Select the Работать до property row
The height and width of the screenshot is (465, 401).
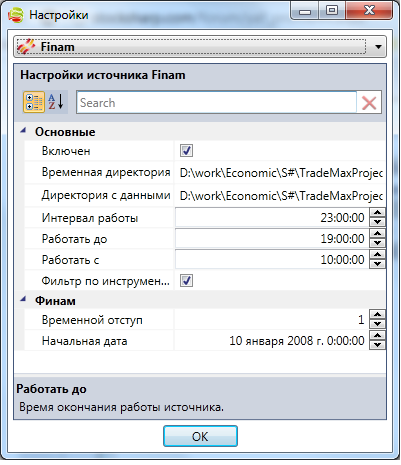(205, 239)
